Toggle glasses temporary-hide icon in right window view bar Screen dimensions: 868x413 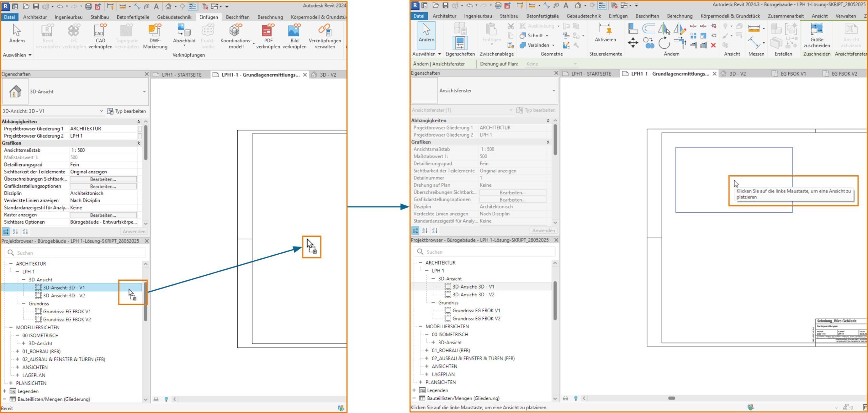tap(566, 398)
